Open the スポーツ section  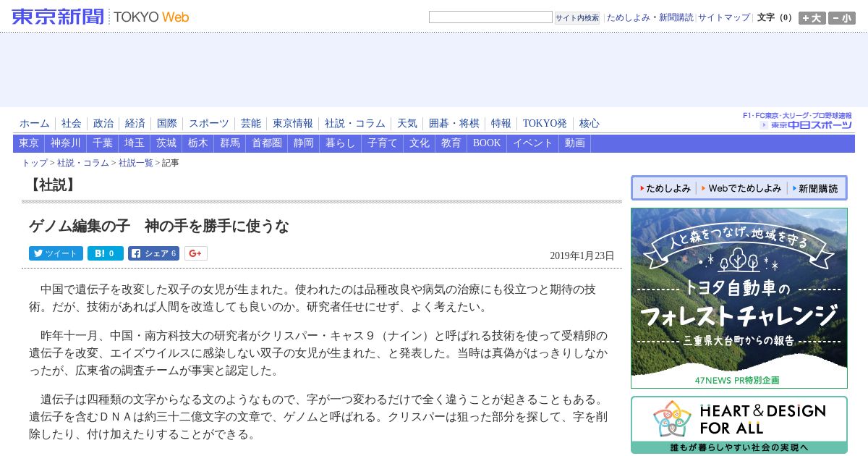pos(209,124)
